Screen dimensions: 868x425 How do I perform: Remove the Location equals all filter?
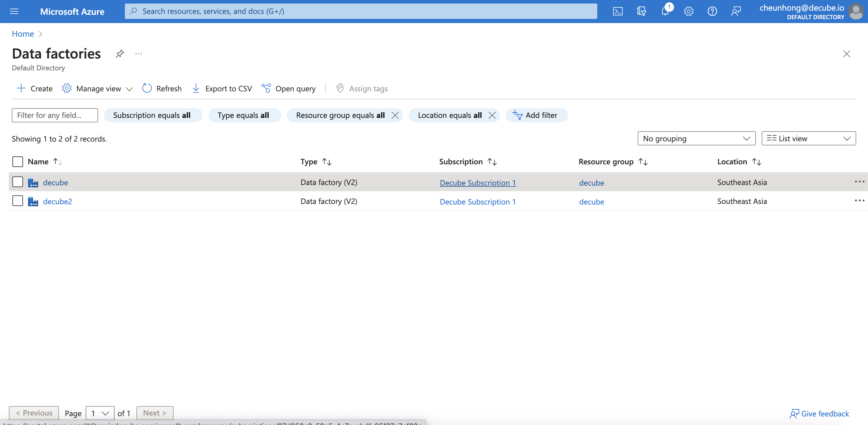point(492,115)
